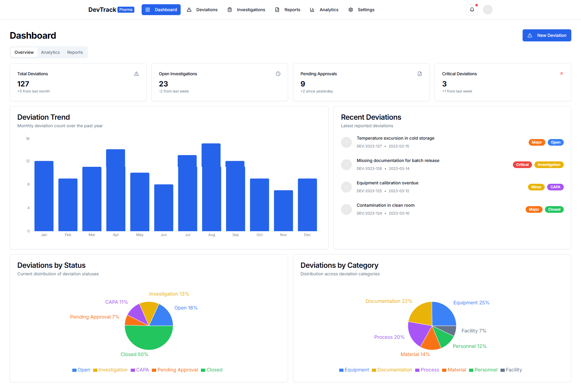Click the Closed status badge
The height and width of the screenshot is (392, 581).
[x=554, y=209]
